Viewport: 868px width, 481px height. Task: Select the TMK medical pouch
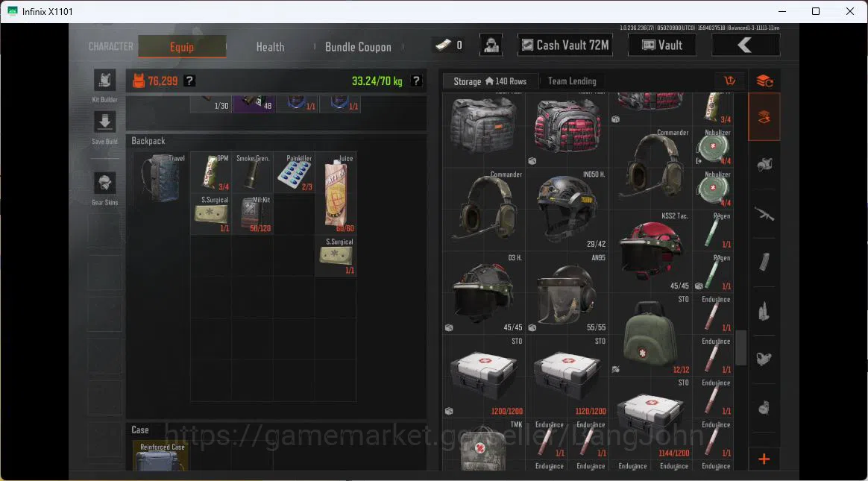[x=483, y=445]
